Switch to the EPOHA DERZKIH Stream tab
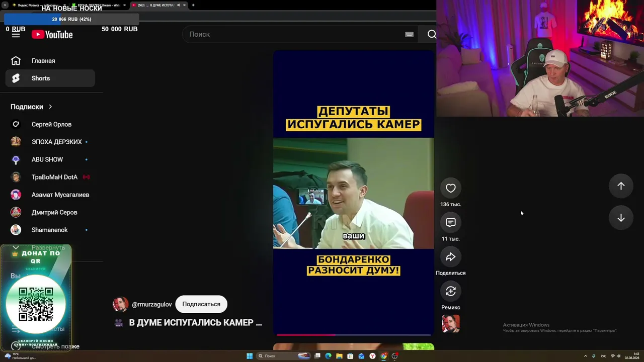The width and height of the screenshot is (644, 362). click(x=98, y=5)
